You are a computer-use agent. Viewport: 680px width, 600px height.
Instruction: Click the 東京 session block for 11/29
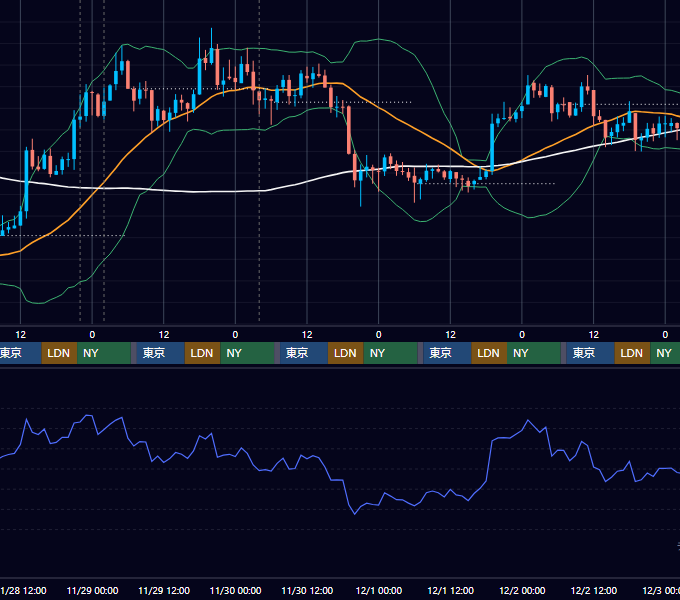(160, 353)
